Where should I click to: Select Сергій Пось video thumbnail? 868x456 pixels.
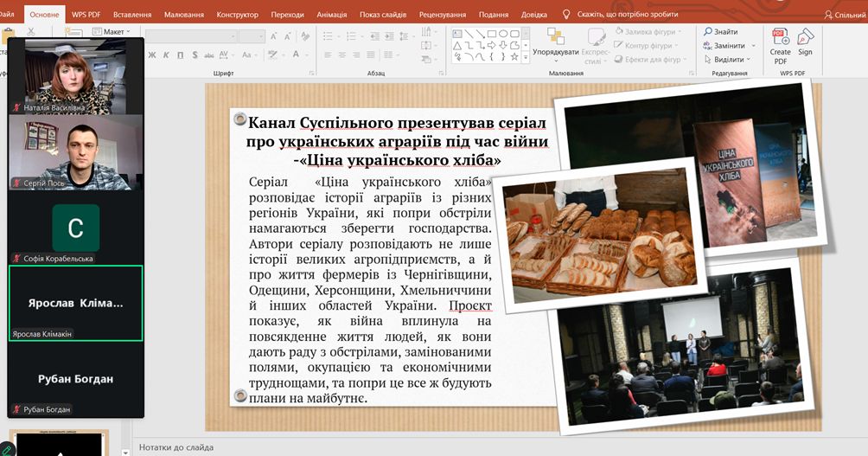(x=75, y=153)
